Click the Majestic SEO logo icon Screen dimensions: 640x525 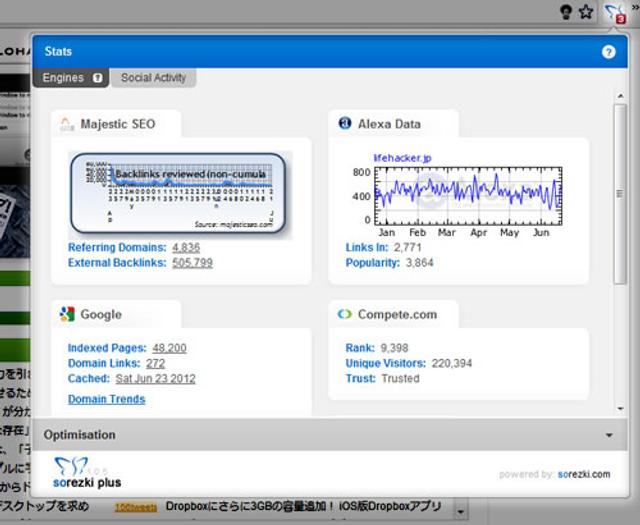(67, 124)
